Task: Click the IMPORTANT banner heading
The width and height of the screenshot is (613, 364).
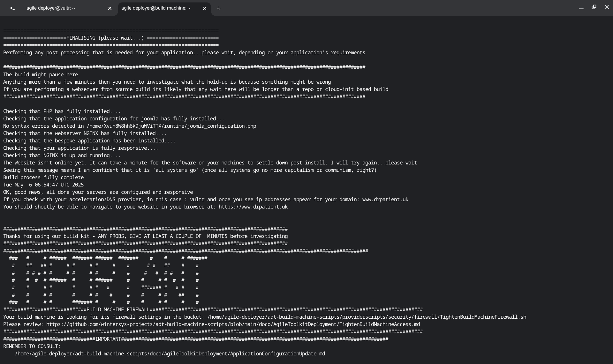Action: (108, 339)
